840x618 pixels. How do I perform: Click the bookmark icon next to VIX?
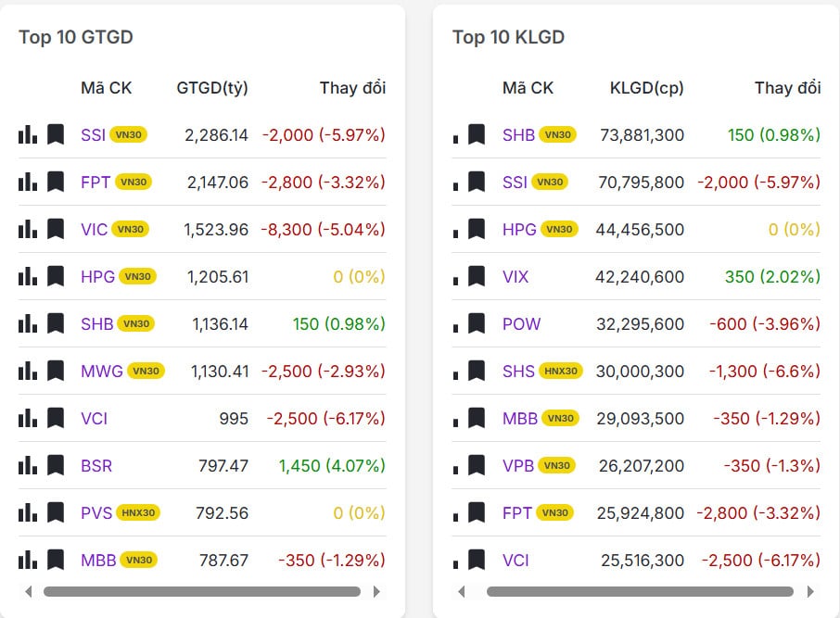click(478, 276)
